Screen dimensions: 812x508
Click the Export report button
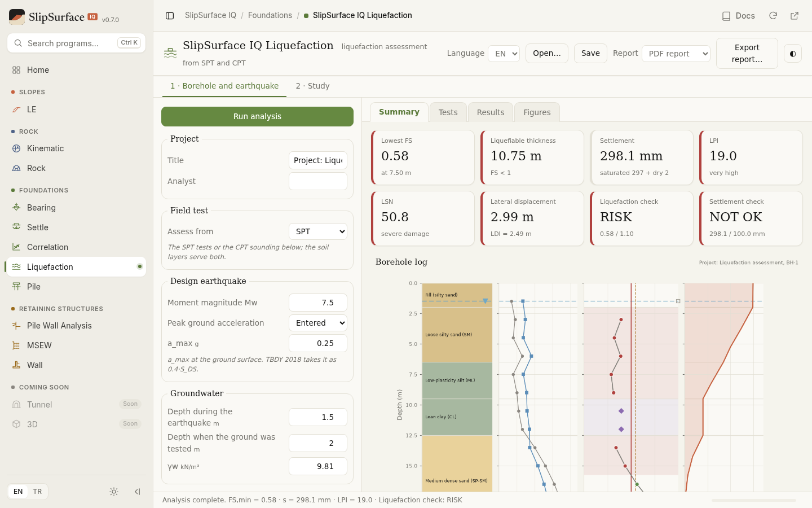[747, 54]
